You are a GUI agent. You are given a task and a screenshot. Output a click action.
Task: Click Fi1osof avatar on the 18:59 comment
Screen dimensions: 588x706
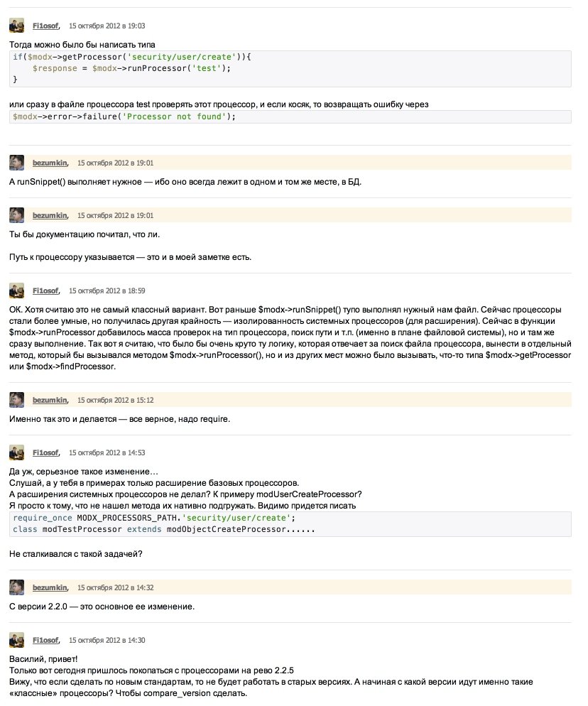point(16,290)
